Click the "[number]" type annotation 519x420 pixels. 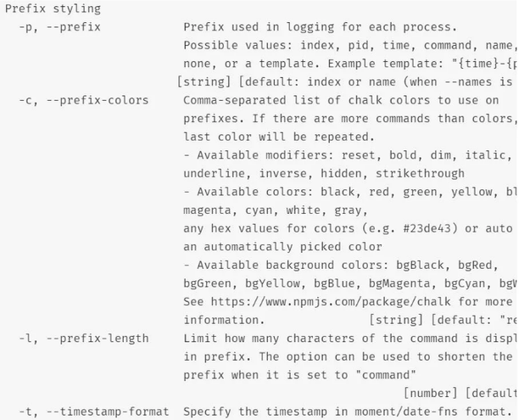click(431, 394)
